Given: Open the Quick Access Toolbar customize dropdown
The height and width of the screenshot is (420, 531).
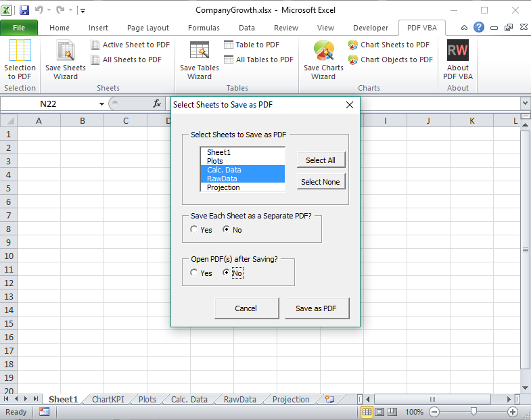Looking at the screenshot, I should (83, 11).
